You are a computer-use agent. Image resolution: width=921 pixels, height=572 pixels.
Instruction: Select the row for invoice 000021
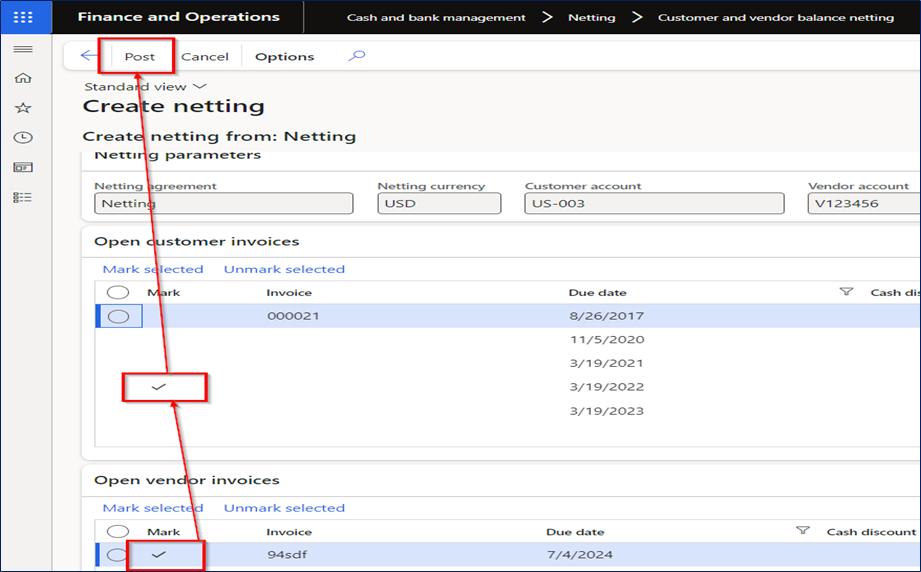click(118, 317)
